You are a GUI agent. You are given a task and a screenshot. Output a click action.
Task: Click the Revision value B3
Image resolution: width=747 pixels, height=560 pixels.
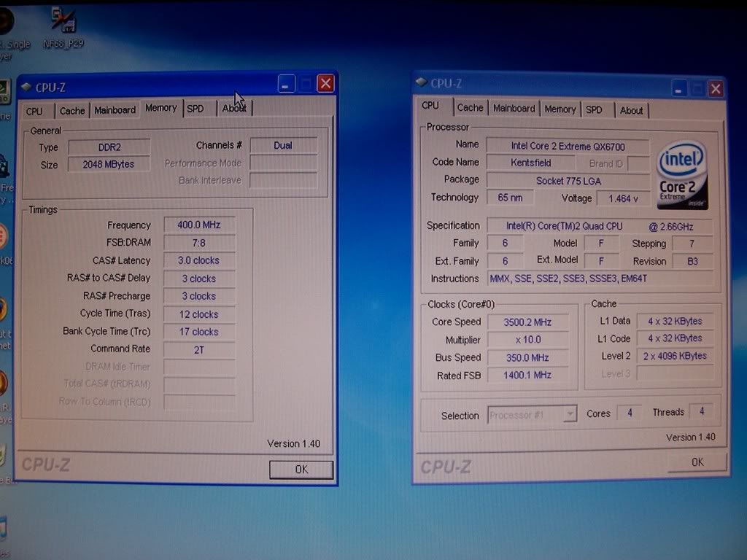692,262
